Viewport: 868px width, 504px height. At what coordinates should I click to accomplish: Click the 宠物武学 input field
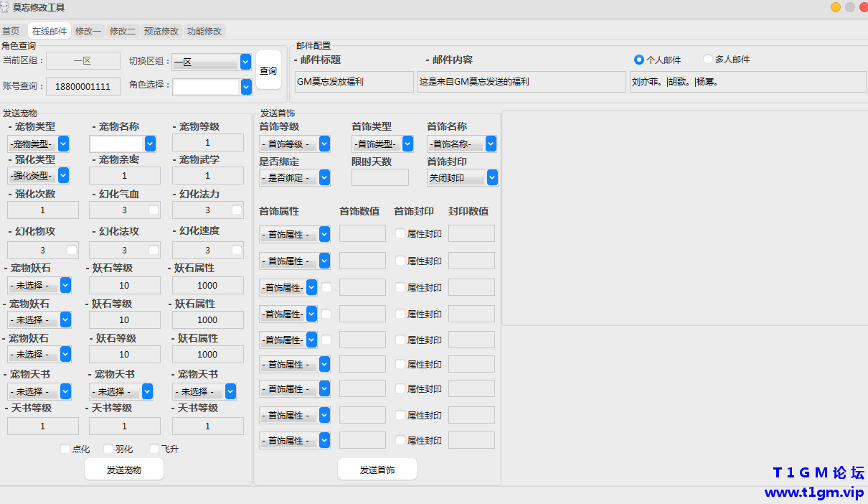click(x=208, y=175)
